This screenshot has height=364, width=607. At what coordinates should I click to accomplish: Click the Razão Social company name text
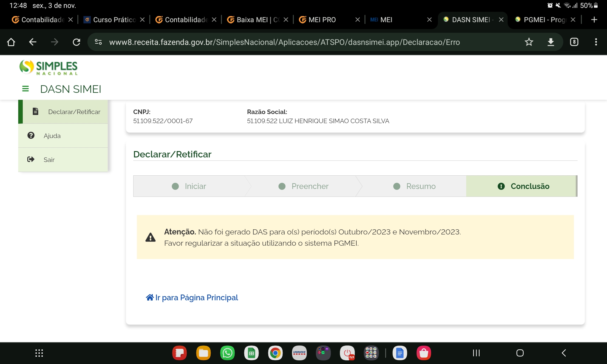[x=318, y=121]
